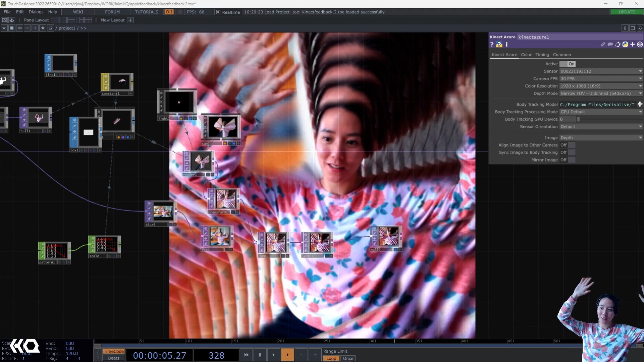Open the operator help question mark icon
The image size is (644, 362).
pos(492,45)
